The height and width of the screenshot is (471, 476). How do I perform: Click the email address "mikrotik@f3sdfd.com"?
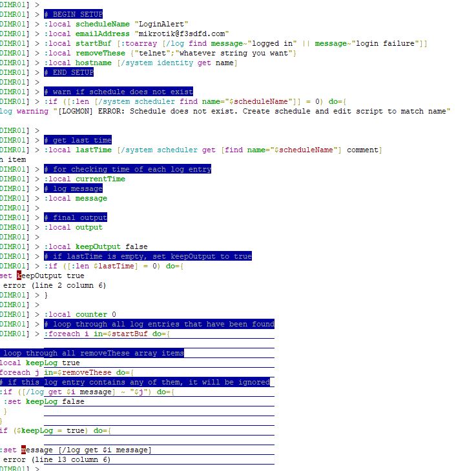click(182, 34)
